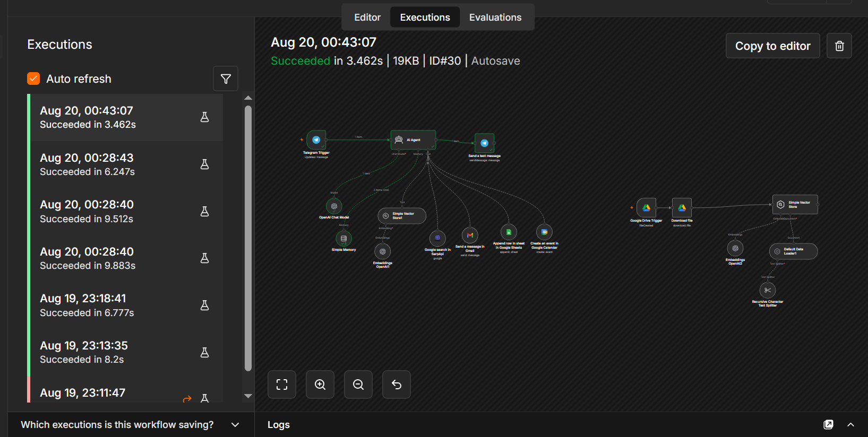Viewport: 868px width, 437px height.
Task: Click the Send a message in Gmail node
Action: 470,235
